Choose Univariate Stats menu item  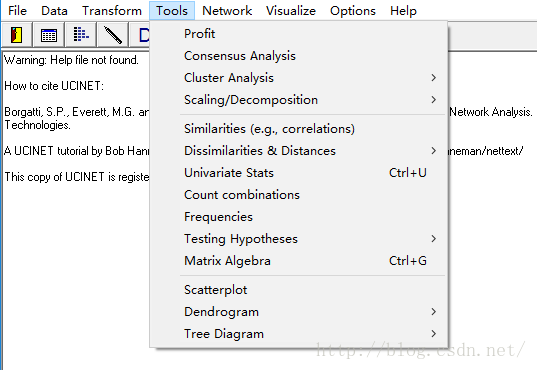tap(299, 173)
